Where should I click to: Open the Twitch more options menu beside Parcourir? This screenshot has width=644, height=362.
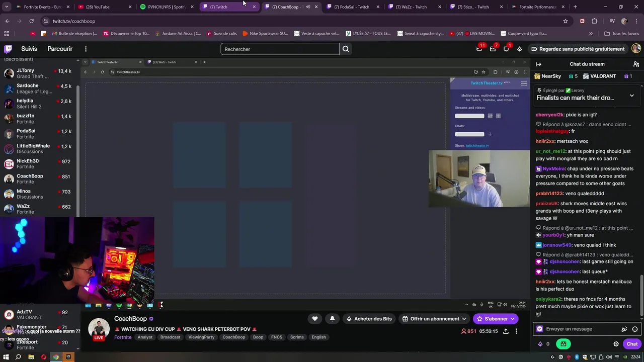click(86, 49)
